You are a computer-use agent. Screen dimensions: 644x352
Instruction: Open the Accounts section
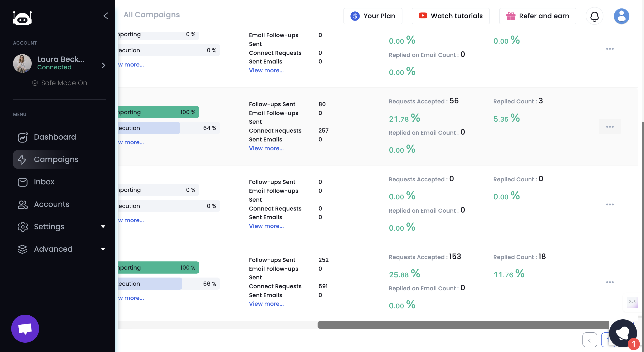(52, 204)
